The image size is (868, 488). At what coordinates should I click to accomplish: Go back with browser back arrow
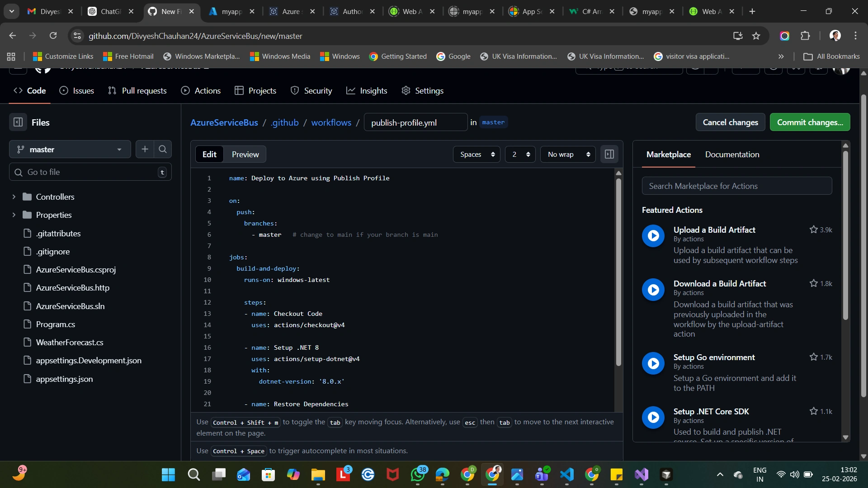coord(13,36)
